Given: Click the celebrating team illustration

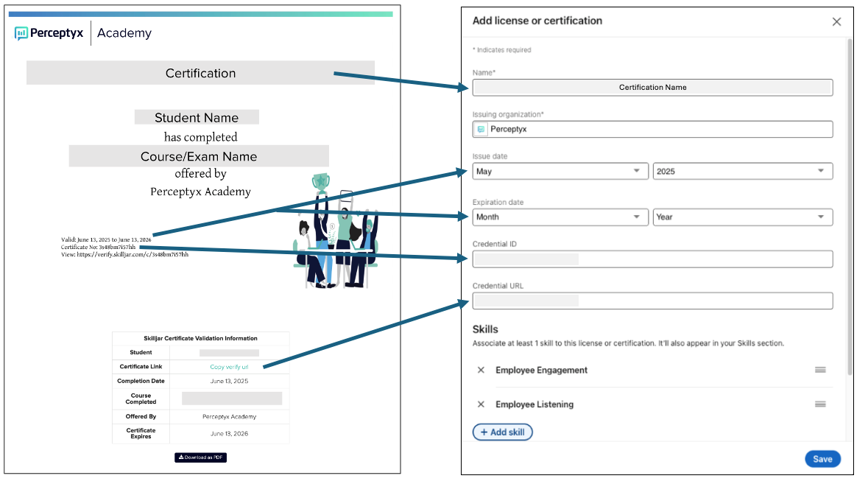Looking at the screenshot, I should pyautogui.click(x=336, y=231).
